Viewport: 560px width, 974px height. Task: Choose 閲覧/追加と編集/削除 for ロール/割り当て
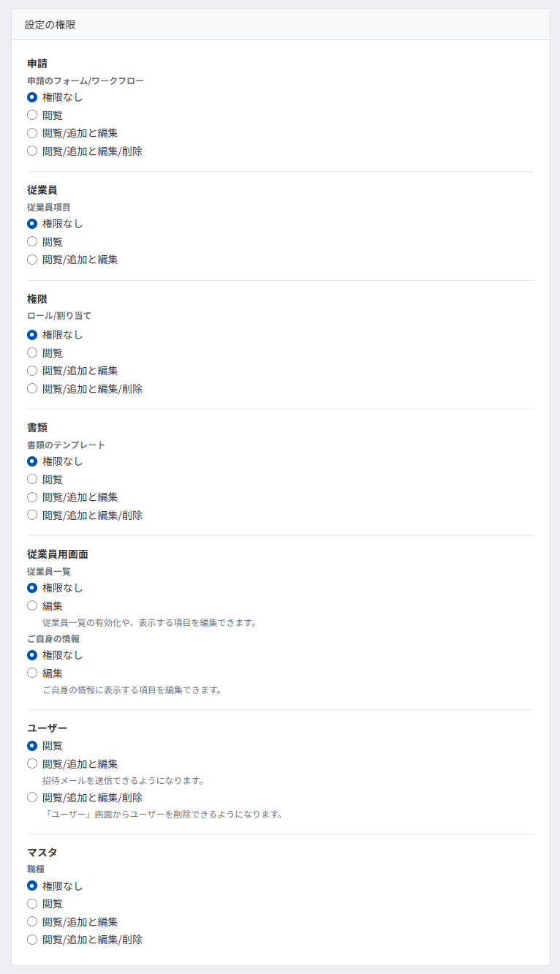32,389
